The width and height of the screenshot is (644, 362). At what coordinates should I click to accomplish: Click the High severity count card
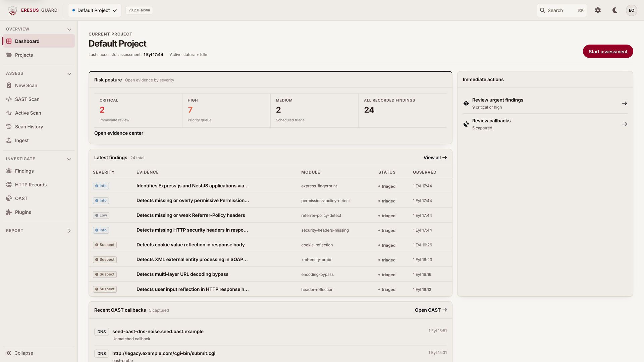click(x=226, y=110)
